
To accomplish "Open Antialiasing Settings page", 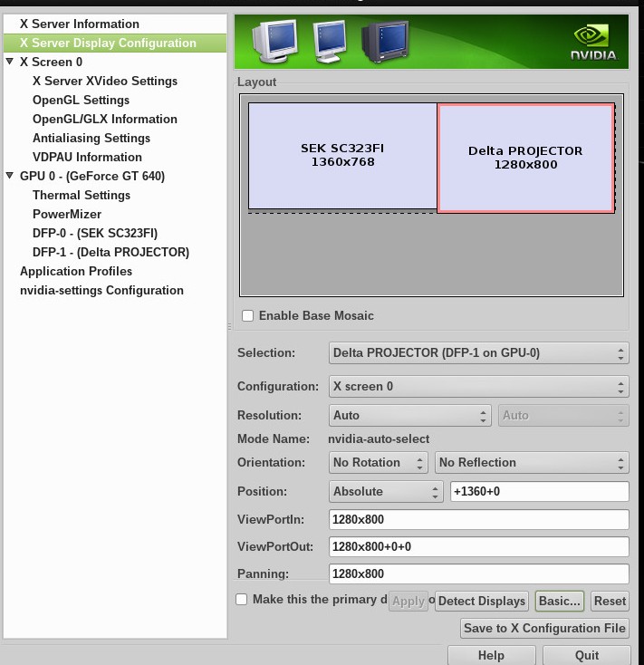I will pos(91,139).
